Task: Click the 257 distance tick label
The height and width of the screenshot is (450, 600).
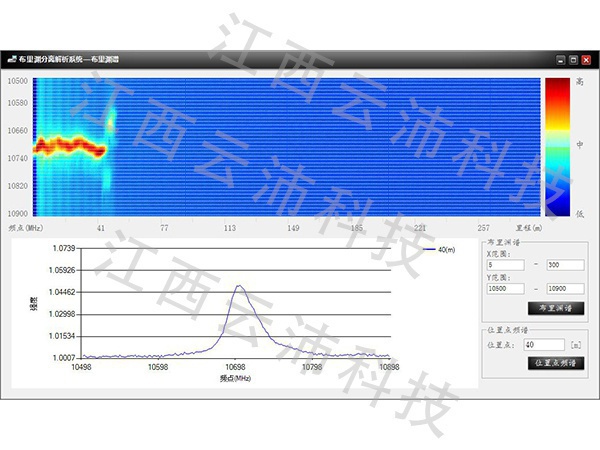Action: 483,228
